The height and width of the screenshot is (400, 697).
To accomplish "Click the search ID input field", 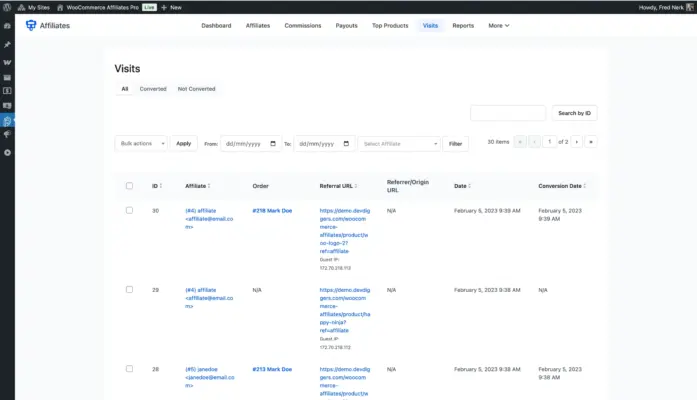I will [x=508, y=113].
